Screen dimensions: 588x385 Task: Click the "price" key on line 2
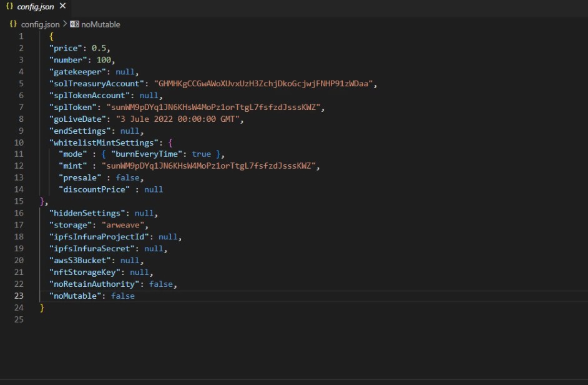coord(66,48)
